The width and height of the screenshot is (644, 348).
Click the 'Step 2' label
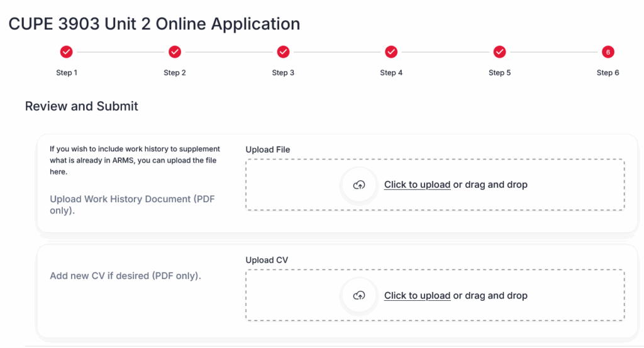(175, 73)
